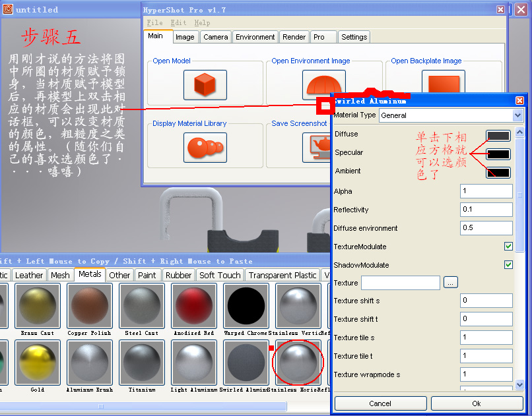Open the Transparent Plastic material tab
The width and height of the screenshot is (532, 416).
[283, 275]
